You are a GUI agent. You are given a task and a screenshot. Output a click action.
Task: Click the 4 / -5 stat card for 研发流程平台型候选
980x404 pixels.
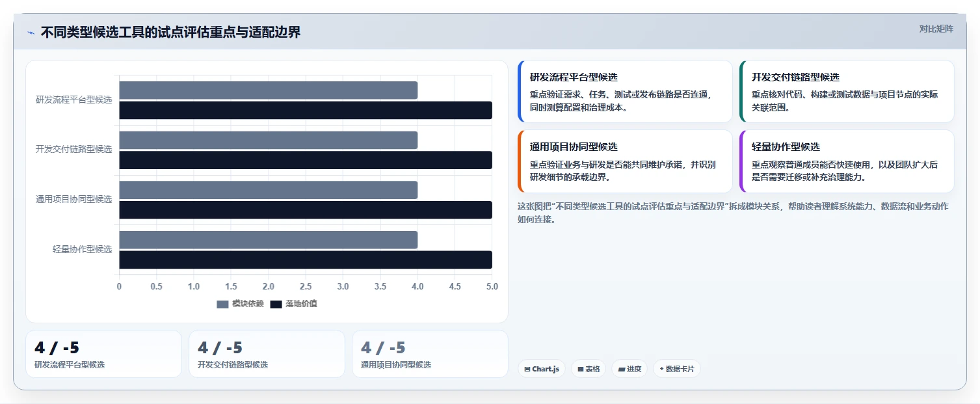[x=103, y=354]
